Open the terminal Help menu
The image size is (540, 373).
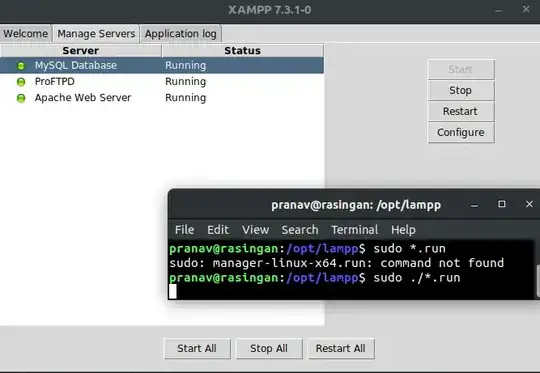tap(403, 230)
